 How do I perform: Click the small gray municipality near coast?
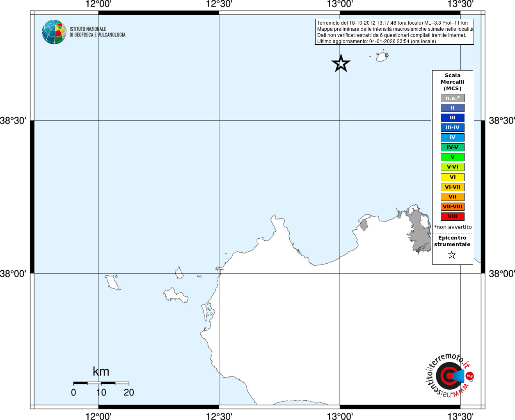[x=364, y=225]
